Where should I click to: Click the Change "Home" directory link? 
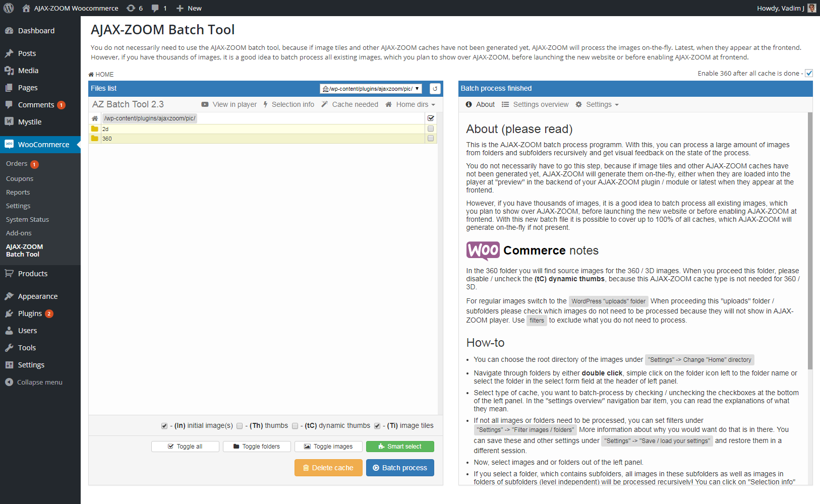(x=700, y=360)
